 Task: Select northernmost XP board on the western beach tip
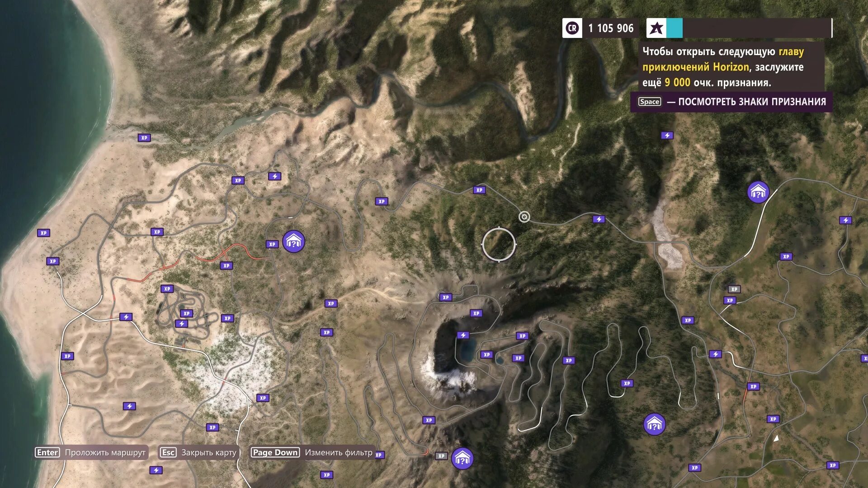tap(43, 233)
